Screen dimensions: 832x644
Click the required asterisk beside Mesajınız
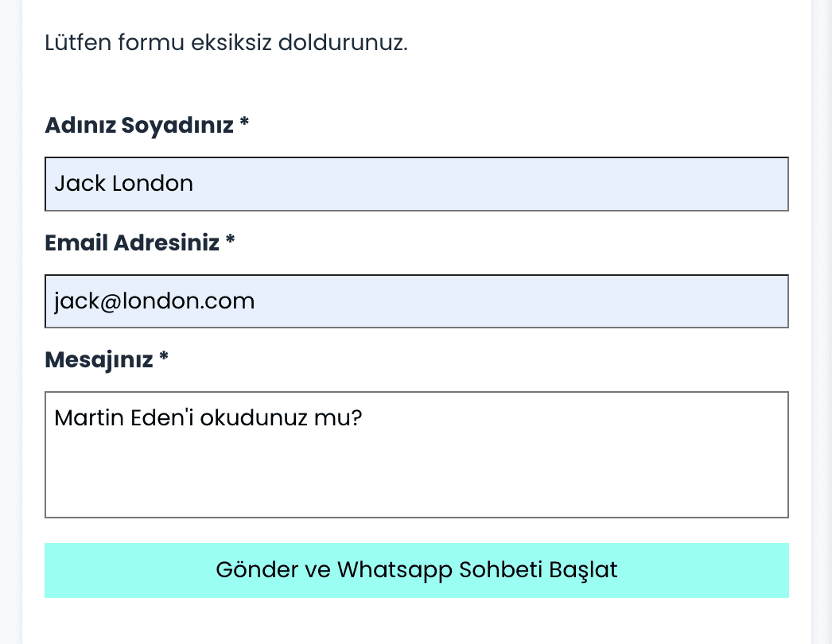[x=164, y=359]
